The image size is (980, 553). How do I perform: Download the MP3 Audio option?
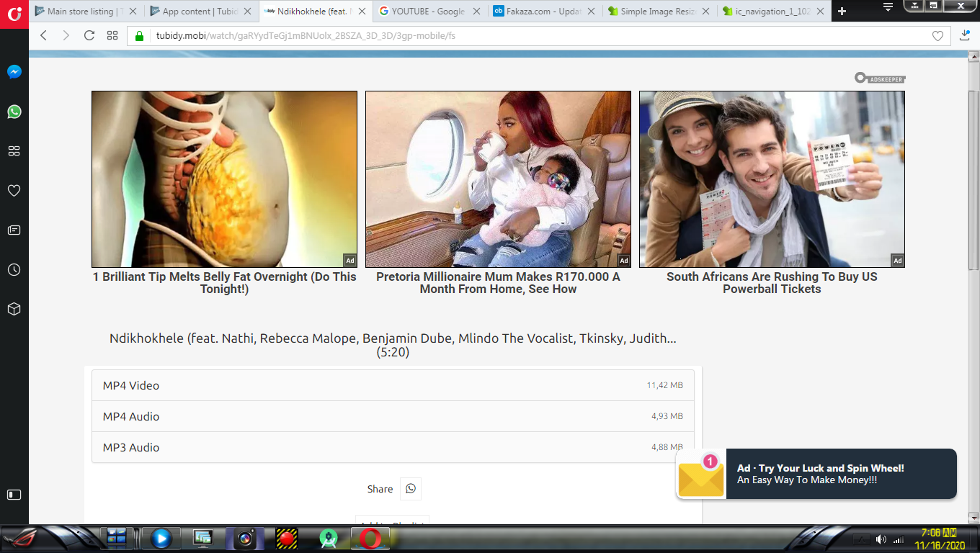[393, 447]
